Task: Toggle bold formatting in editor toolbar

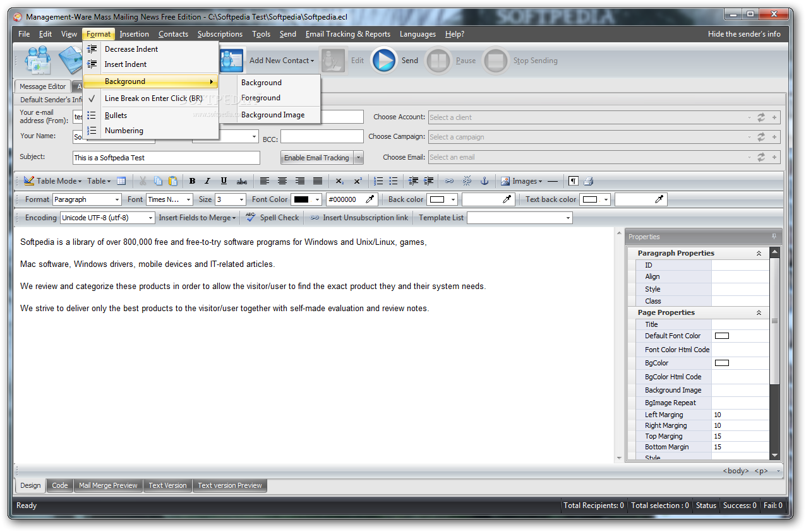Action: (x=192, y=181)
